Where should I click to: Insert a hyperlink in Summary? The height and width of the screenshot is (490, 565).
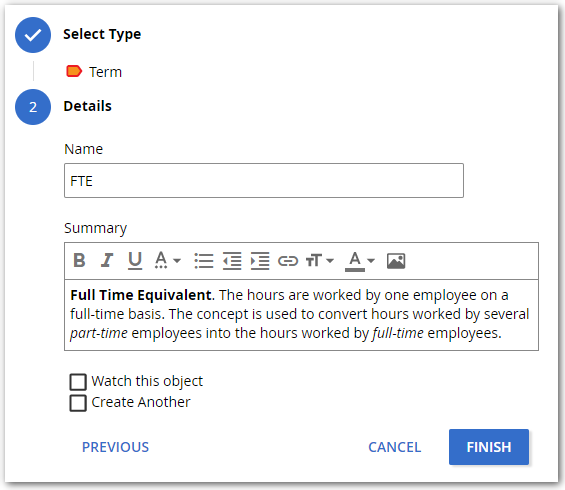[288, 260]
